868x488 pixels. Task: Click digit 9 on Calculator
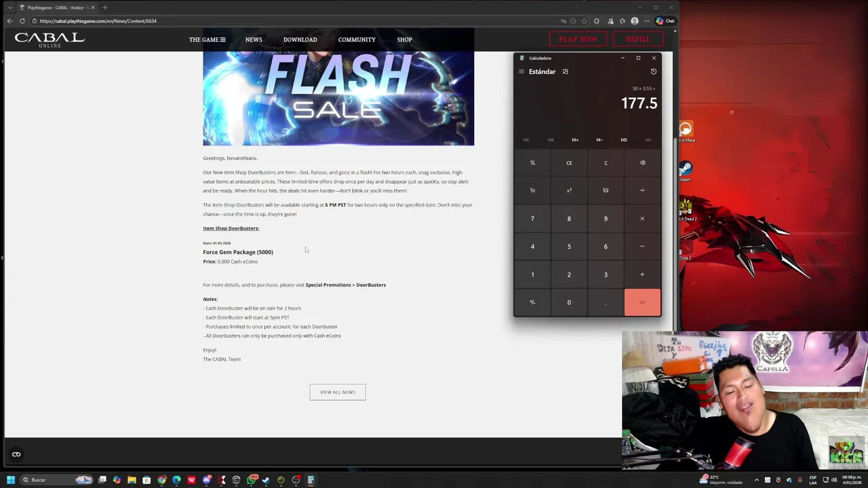(606, 218)
